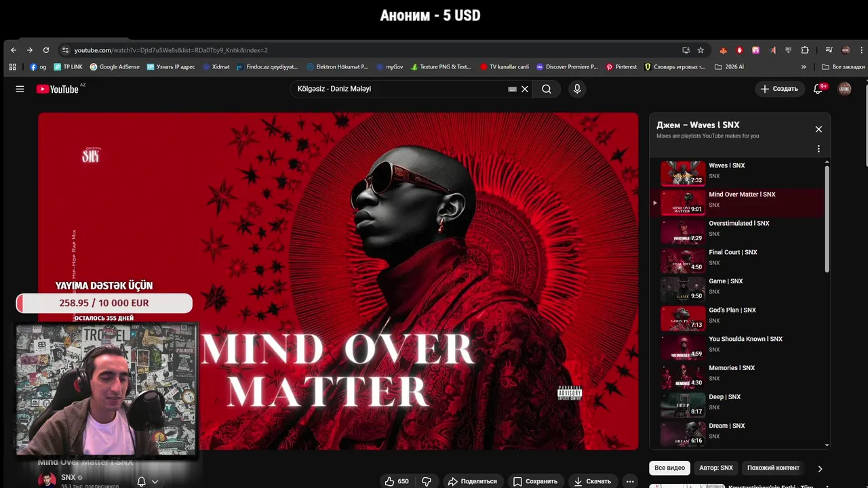Go back with the browser back arrow
The width and height of the screenshot is (868, 488).
[x=13, y=50]
